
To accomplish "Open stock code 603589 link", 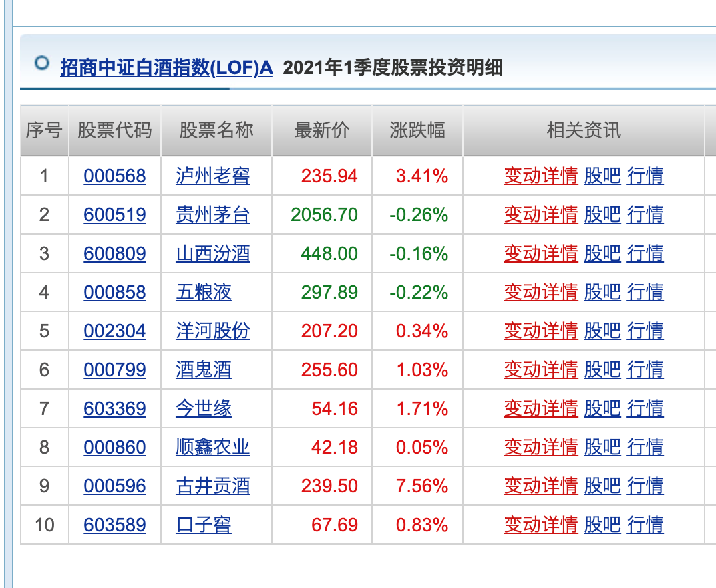I will click(115, 525).
